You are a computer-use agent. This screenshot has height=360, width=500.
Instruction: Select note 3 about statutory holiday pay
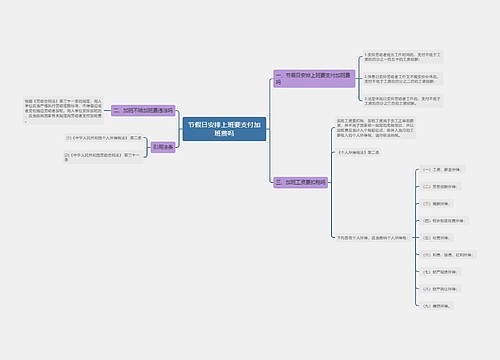click(403, 101)
